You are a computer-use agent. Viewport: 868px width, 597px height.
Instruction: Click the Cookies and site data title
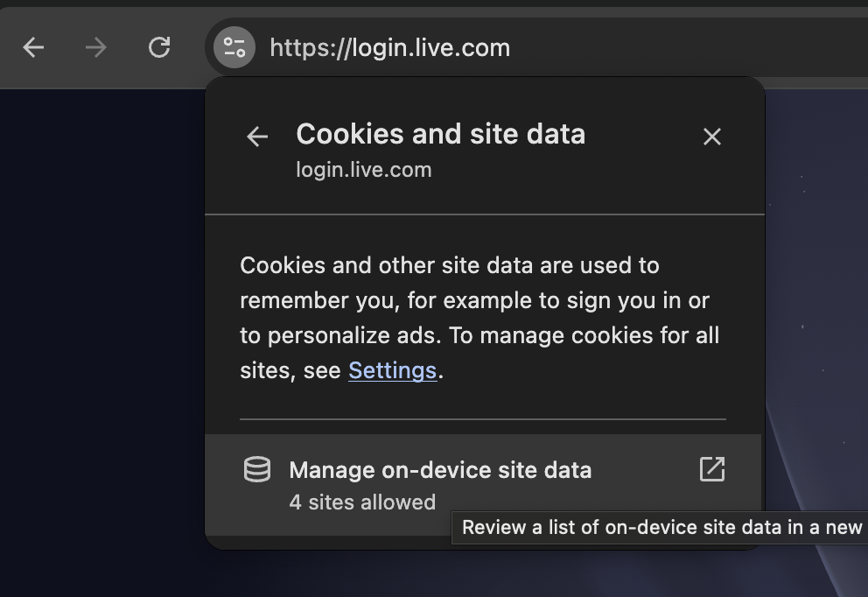pos(441,134)
